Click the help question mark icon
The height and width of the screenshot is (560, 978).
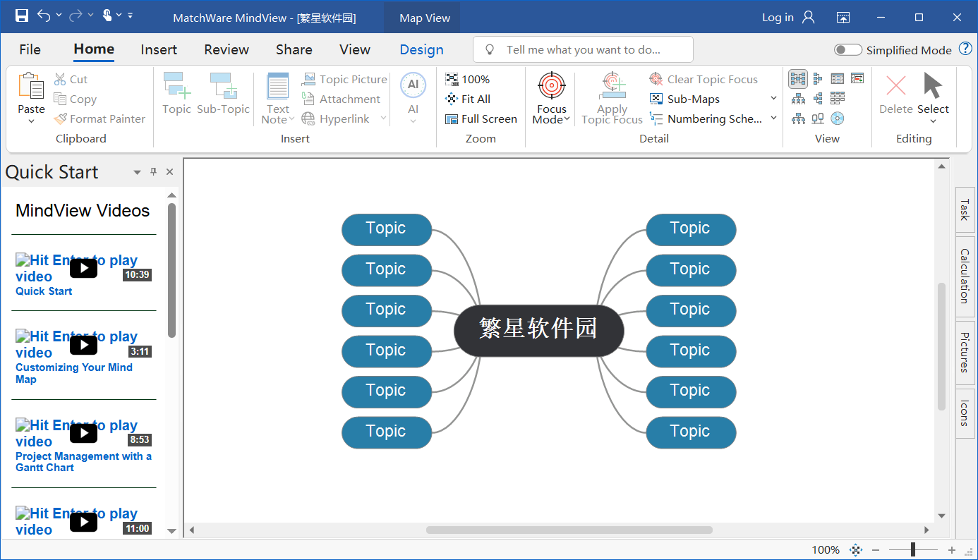965,49
